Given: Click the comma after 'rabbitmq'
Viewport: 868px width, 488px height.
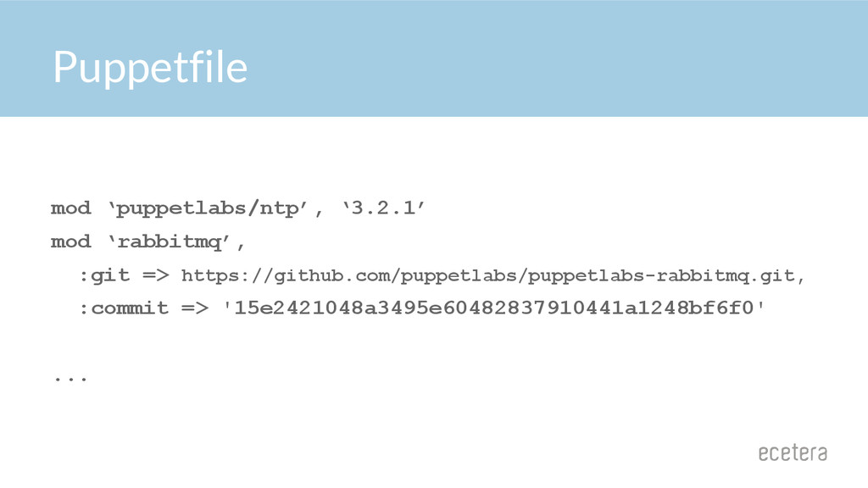Looking at the screenshot, I should tap(240, 245).
